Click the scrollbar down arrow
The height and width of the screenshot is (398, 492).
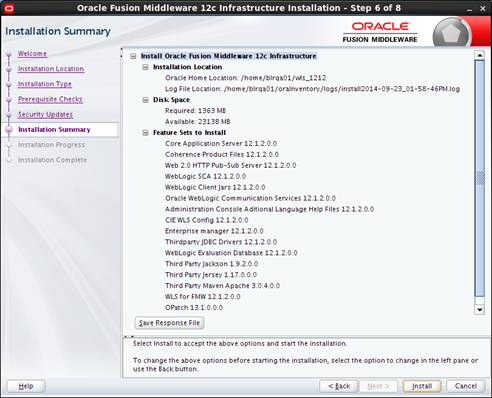[x=480, y=310]
